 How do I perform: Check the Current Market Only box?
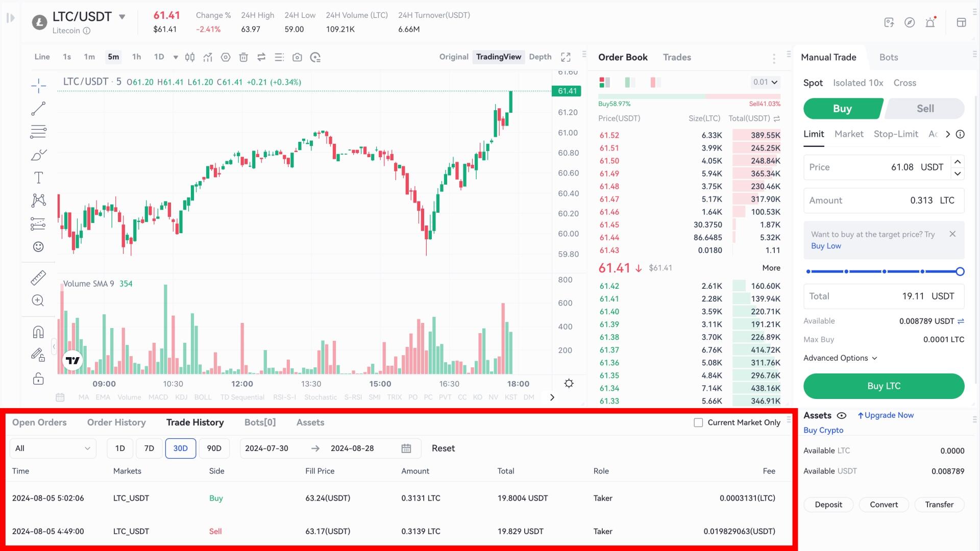click(698, 422)
